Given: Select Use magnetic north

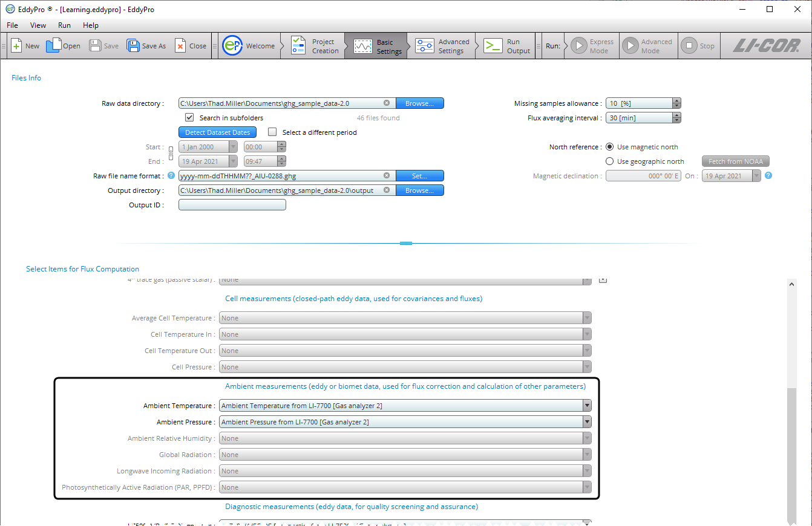Looking at the screenshot, I should tap(610, 147).
